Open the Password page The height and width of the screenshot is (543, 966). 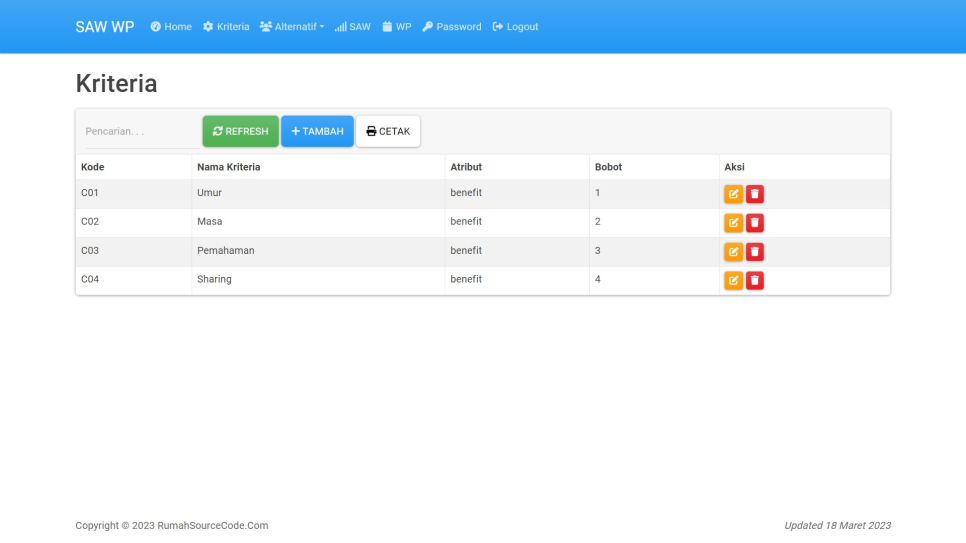point(452,27)
